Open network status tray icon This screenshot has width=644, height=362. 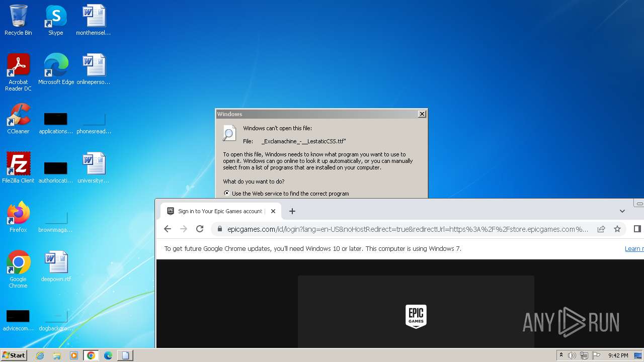pyautogui.click(x=584, y=355)
